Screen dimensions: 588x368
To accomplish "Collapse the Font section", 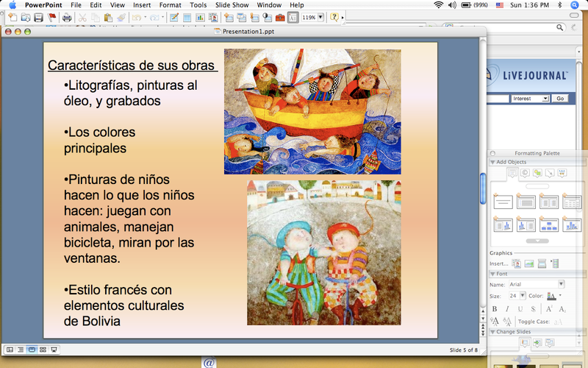I will click(x=492, y=274).
